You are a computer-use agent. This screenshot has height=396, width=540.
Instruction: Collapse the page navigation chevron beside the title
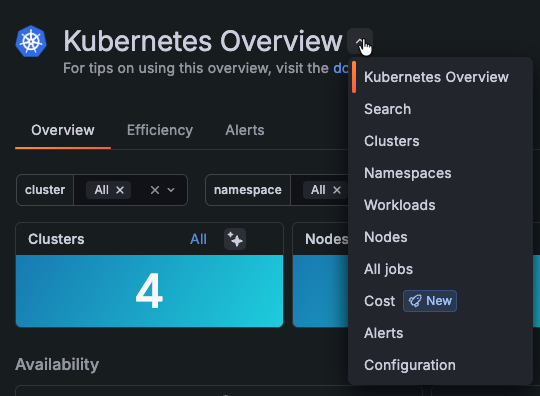pos(360,41)
